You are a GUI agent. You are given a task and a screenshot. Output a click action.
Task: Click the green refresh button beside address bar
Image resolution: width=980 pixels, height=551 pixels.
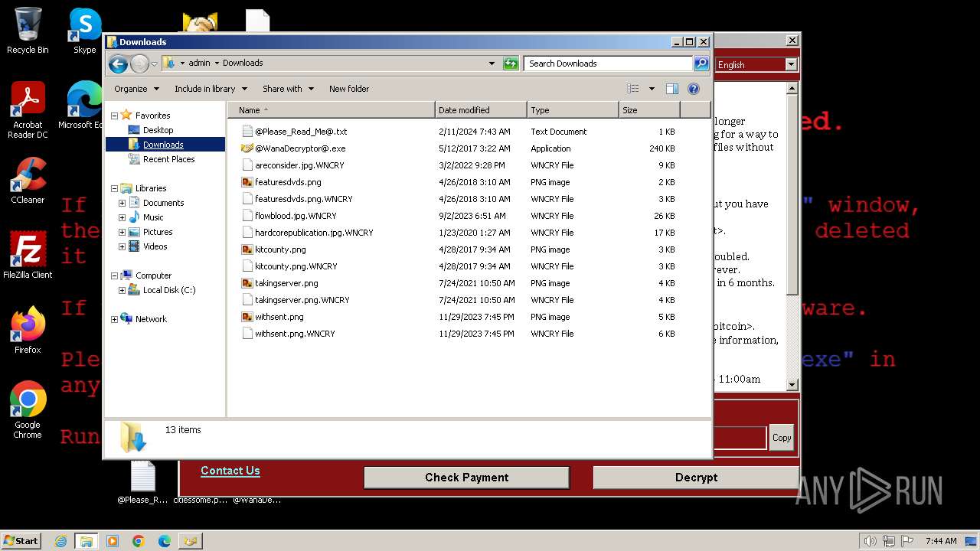pyautogui.click(x=511, y=64)
